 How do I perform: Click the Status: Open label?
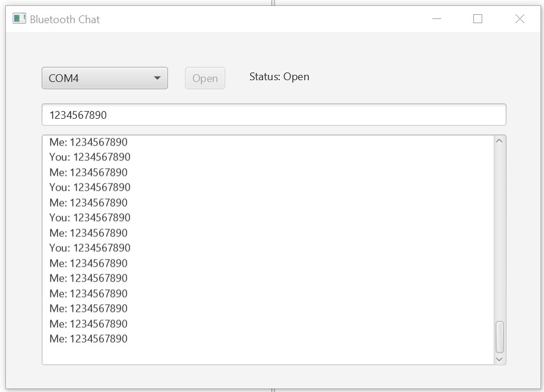point(279,77)
